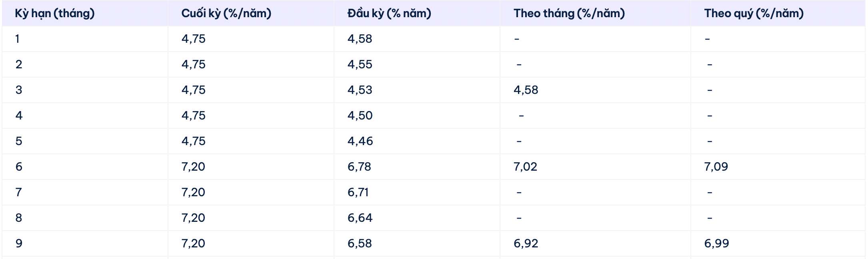Image resolution: width=868 pixels, height=259 pixels.
Task: Click the 7,09 quarterly rate cell
Action: click(x=716, y=167)
